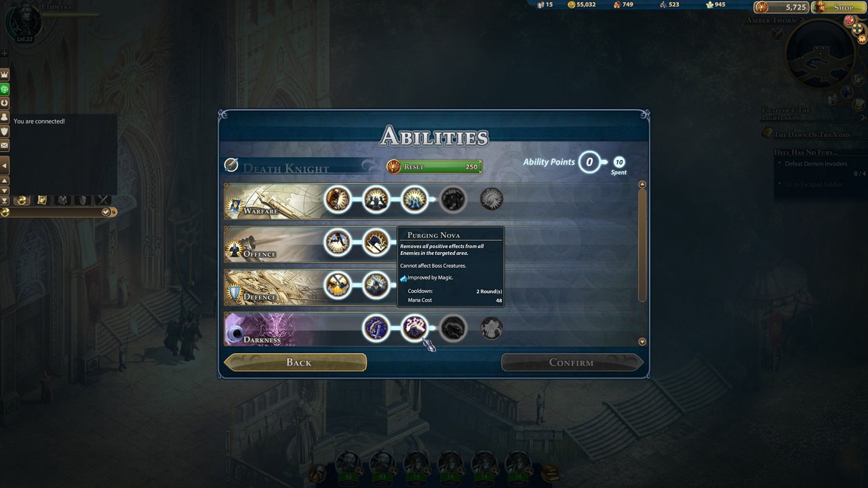Select the first Offence ability icon
Image resolution: width=868 pixels, height=488 pixels.
pyautogui.click(x=338, y=242)
